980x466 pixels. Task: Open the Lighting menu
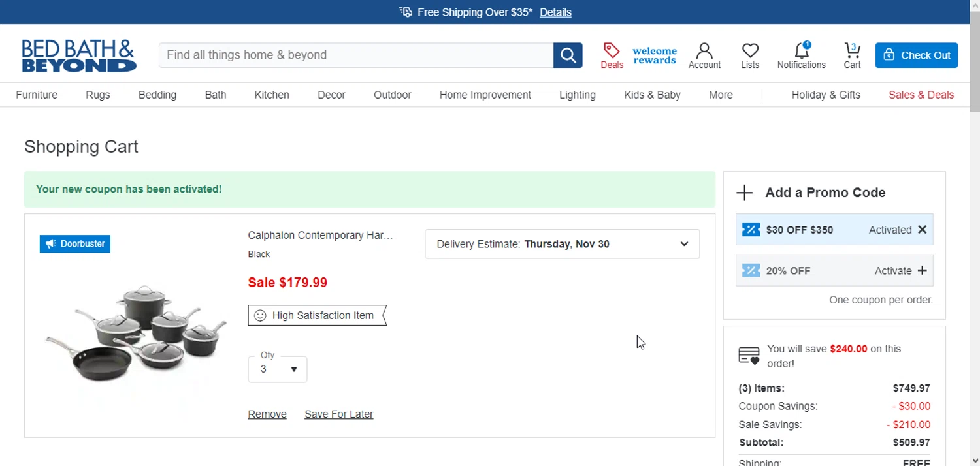click(x=578, y=95)
